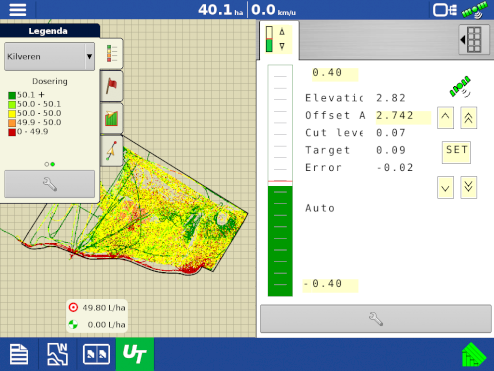Select the first legend page dot

point(47,164)
